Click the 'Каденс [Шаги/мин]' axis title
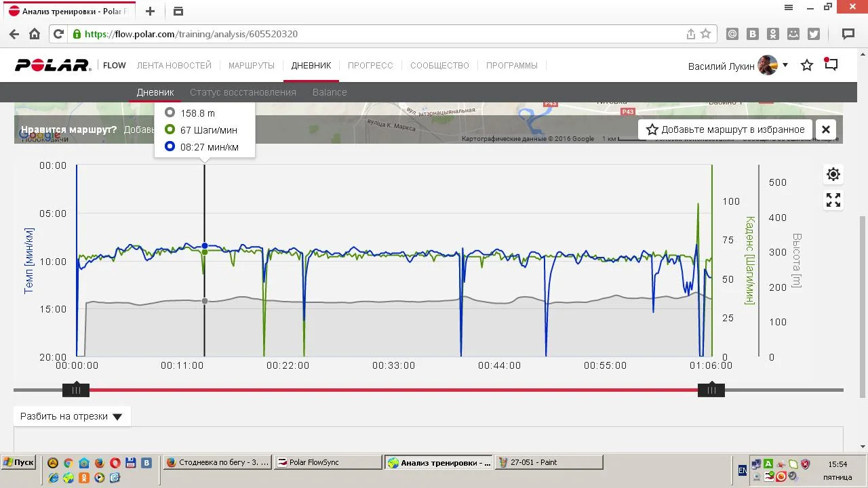Screen dimensions: 868x488 tap(749, 261)
